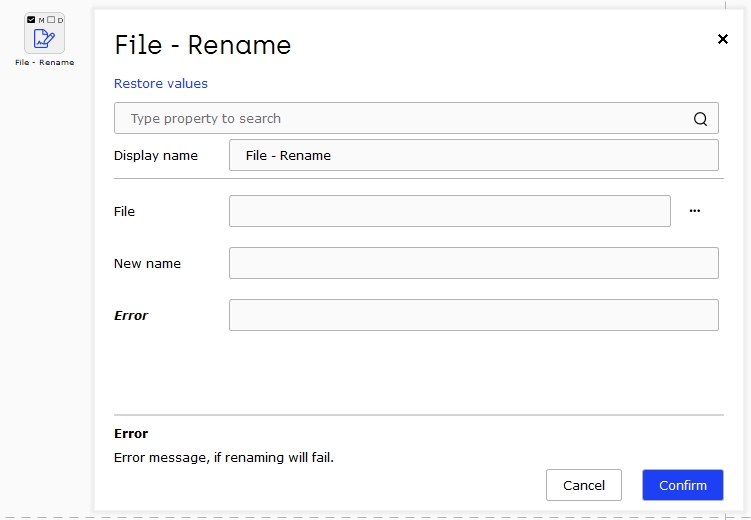This screenshot has width=751, height=520.
Task: Click the Error message description text
Action: (x=224, y=457)
